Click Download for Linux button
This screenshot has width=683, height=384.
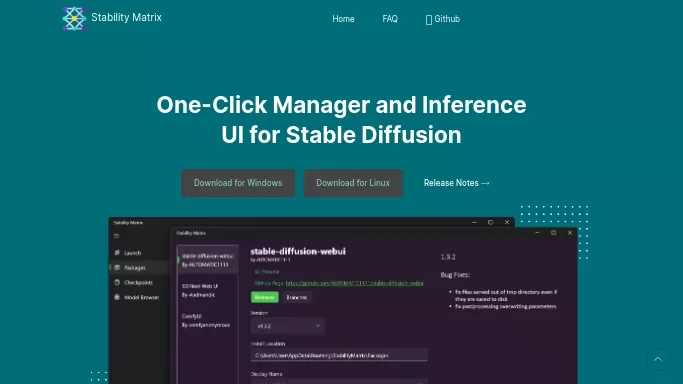tap(353, 183)
